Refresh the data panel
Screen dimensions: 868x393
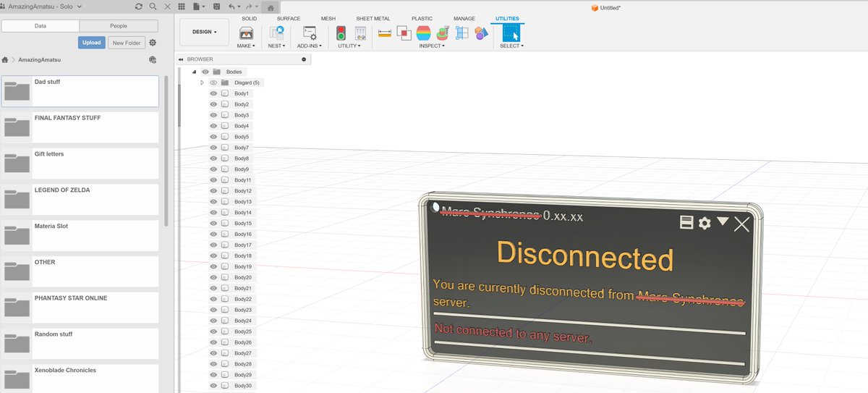tap(139, 7)
